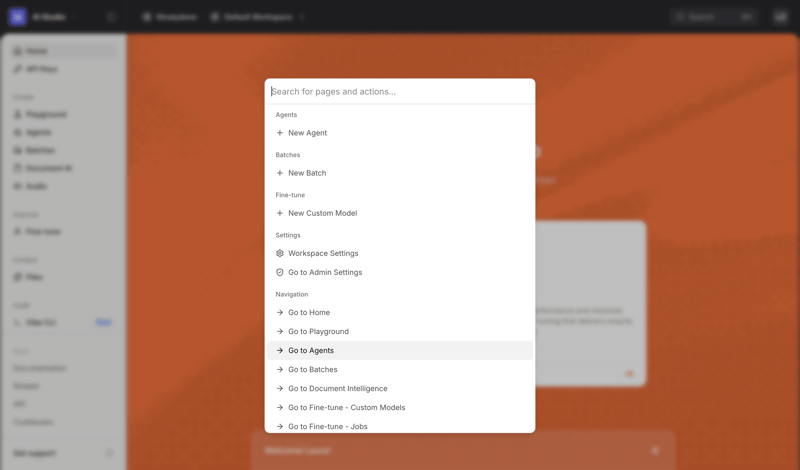Choose the highlighted Go to Agents entry

click(x=311, y=350)
